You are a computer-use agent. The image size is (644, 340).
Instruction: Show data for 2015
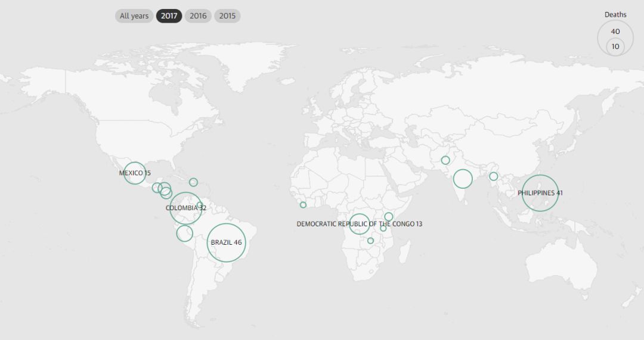[227, 16]
